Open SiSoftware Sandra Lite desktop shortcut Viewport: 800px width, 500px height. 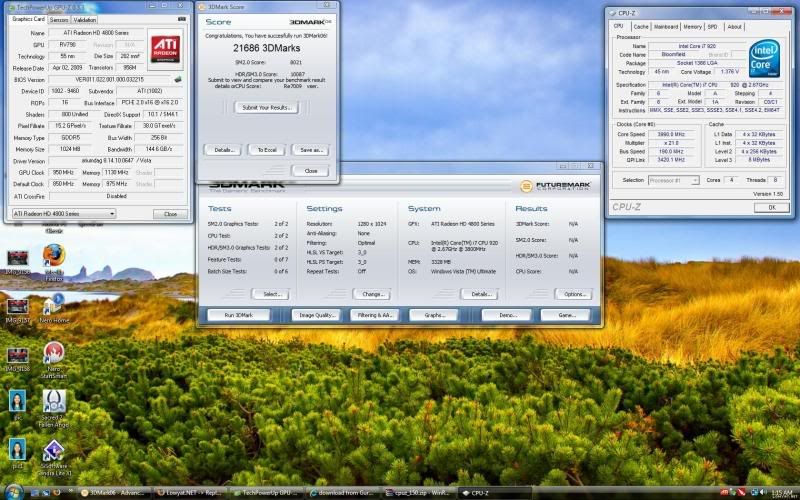(54, 457)
